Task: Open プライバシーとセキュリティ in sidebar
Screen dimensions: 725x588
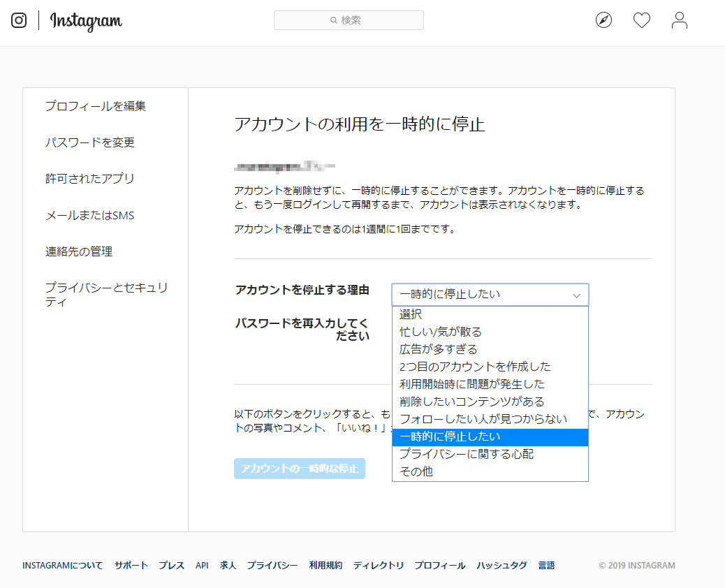Action: click(107, 295)
